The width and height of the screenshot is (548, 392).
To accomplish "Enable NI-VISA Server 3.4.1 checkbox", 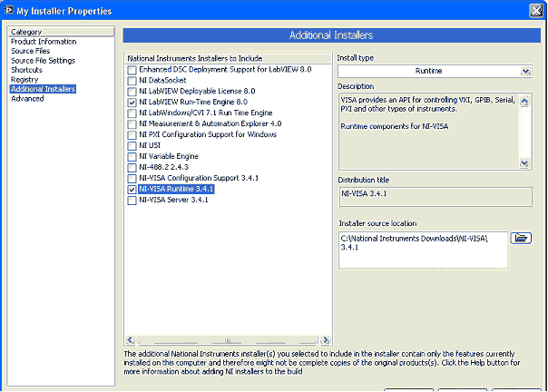I will tap(132, 201).
